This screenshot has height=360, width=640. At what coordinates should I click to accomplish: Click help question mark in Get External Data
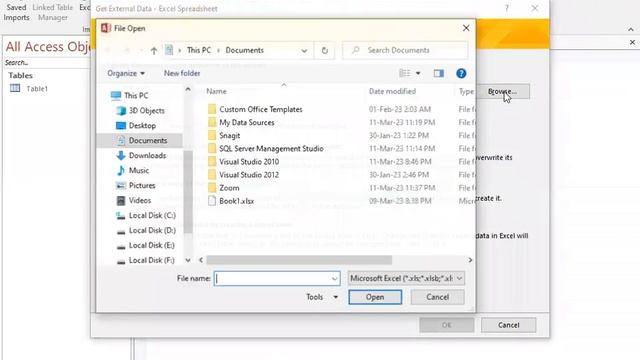pyautogui.click(x=507, y=8)
